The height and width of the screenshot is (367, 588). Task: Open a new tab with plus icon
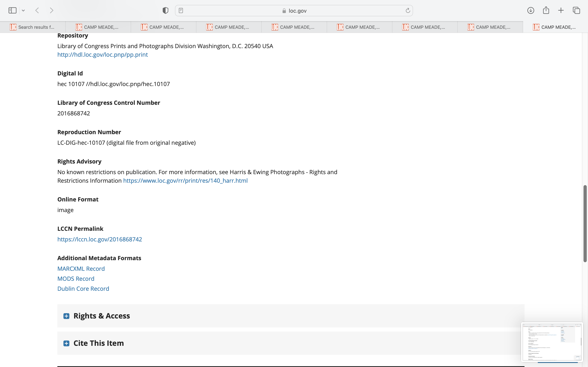point(561,10)
